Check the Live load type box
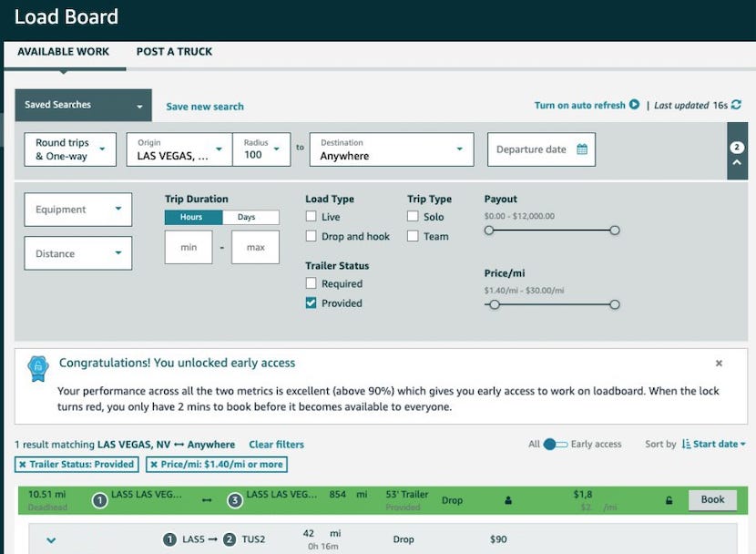Screen dimensions: 756x554 (311, 217)
